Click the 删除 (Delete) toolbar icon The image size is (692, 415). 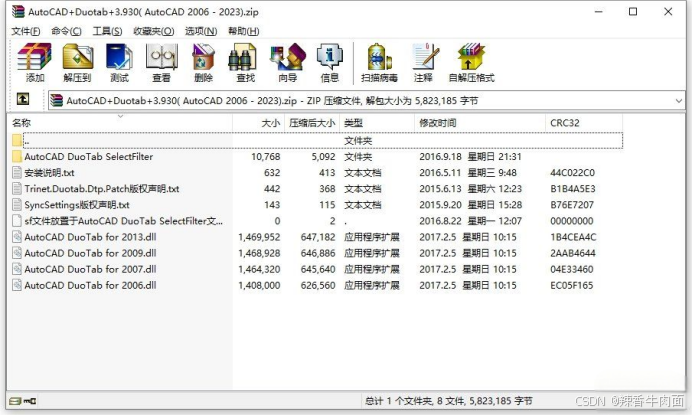203,63
